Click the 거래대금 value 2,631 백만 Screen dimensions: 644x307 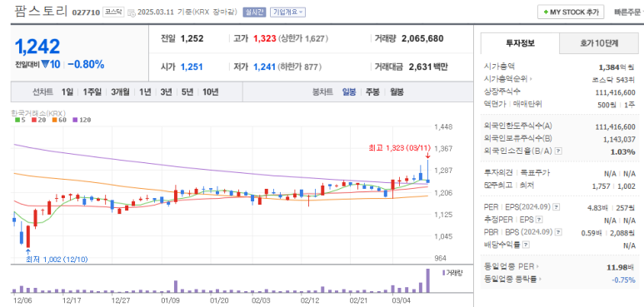pos(428,67)
